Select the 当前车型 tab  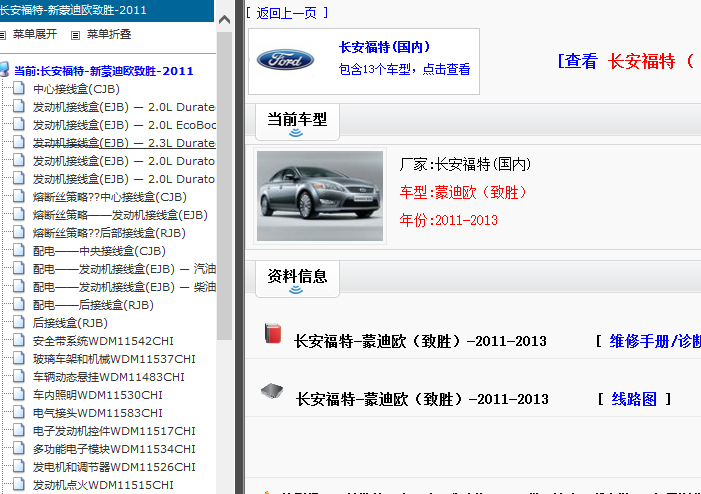(x=297, y=122)
